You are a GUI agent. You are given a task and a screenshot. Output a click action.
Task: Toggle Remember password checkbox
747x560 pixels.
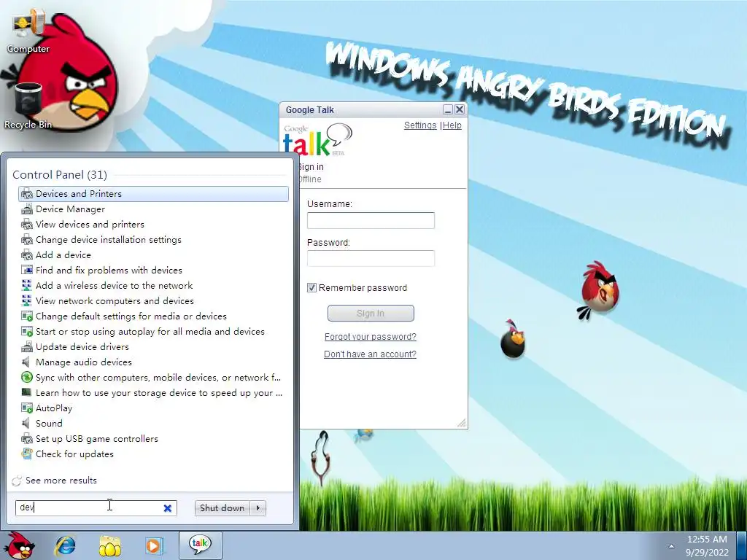coord(311,287)
